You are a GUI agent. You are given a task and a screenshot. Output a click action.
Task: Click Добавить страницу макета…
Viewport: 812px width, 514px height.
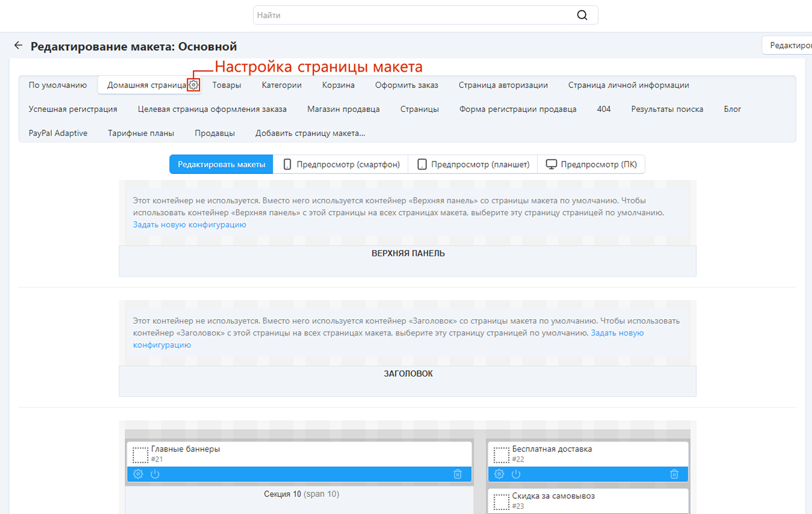click(x=310, y=133)
